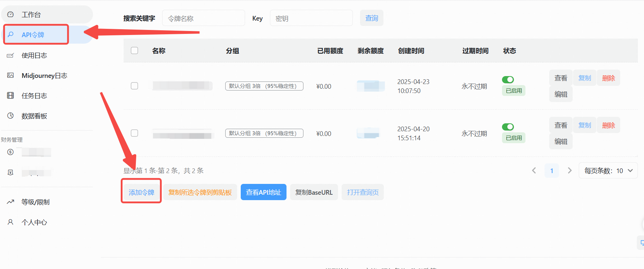Click the 个人中心 user icon
The height and width of the screenshot is (269, 644).
pyautogui.click(x=10, y=222)
